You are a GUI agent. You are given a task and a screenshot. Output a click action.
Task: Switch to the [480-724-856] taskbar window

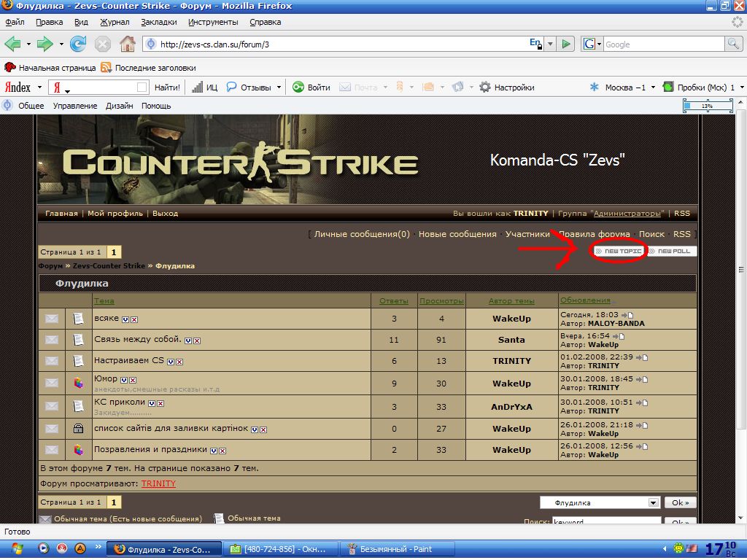coord(281,549)
